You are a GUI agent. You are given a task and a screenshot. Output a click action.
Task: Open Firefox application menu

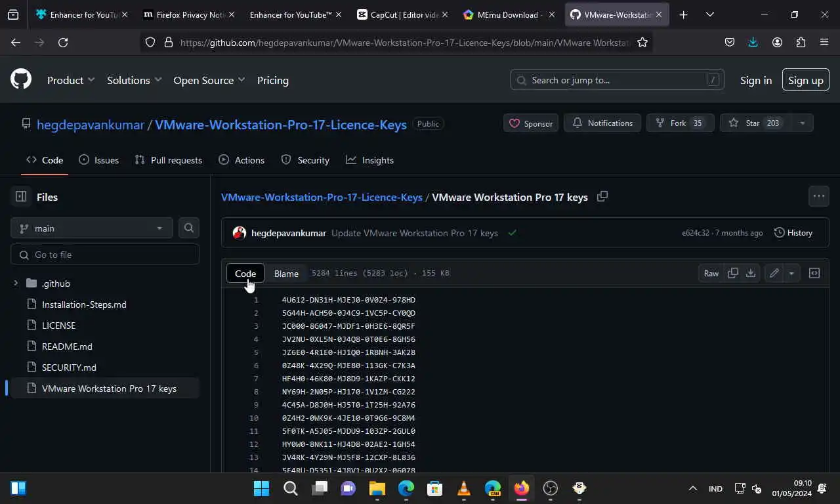(x=824, y=42)
